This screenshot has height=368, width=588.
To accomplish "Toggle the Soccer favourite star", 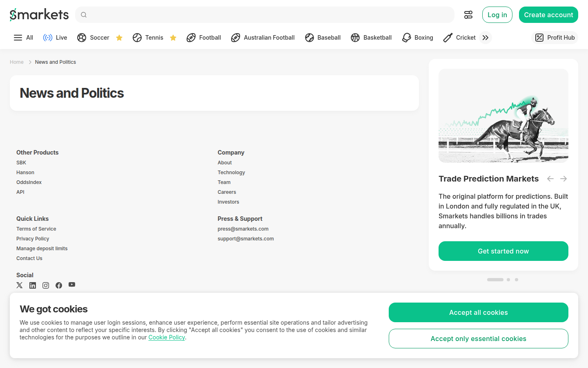I will coord(119,38).
